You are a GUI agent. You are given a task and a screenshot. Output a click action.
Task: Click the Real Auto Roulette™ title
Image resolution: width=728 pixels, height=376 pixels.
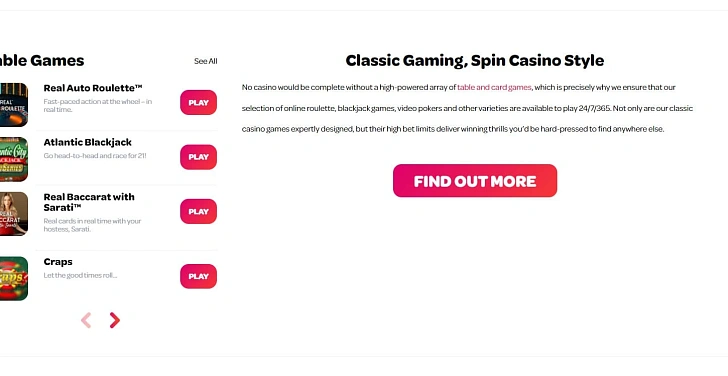tap(93, 88)
